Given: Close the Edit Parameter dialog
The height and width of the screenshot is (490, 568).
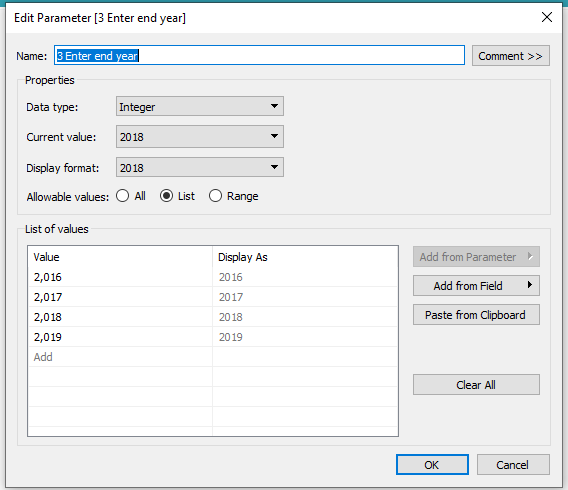Looking at the screenshot, I should tap(547, 17).
